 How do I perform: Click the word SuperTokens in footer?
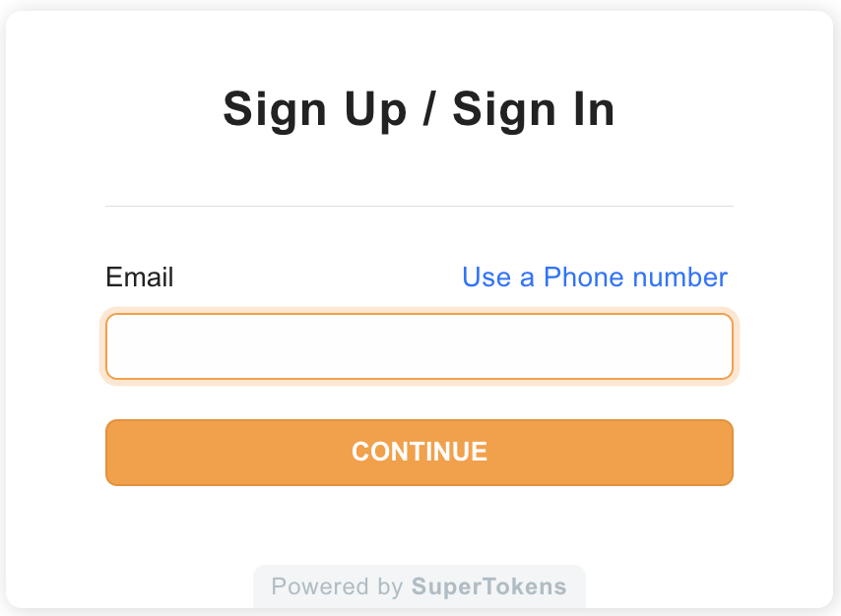[x=488, y=587]
